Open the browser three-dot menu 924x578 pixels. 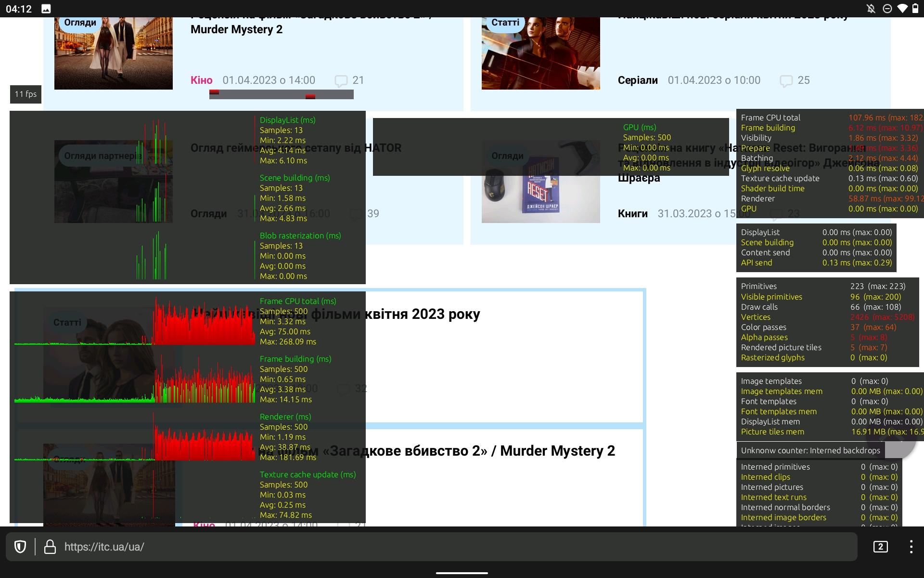tap(911, 547)
